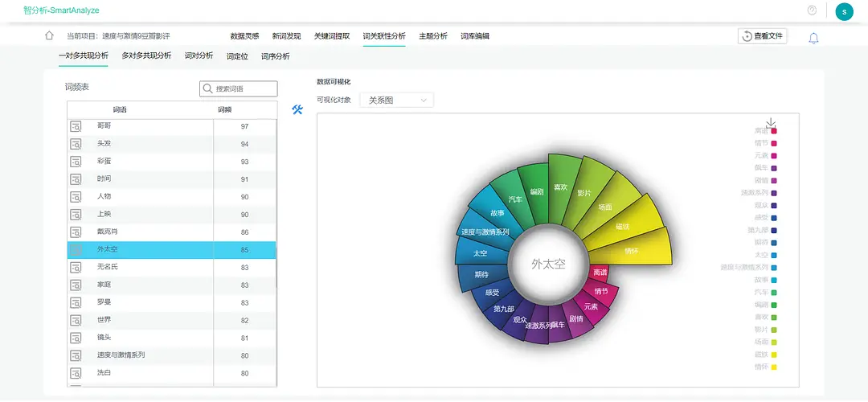Click the 磁铁 segment in the chart
The height and width of the screenshot is (402, 868).
point(625,226)
